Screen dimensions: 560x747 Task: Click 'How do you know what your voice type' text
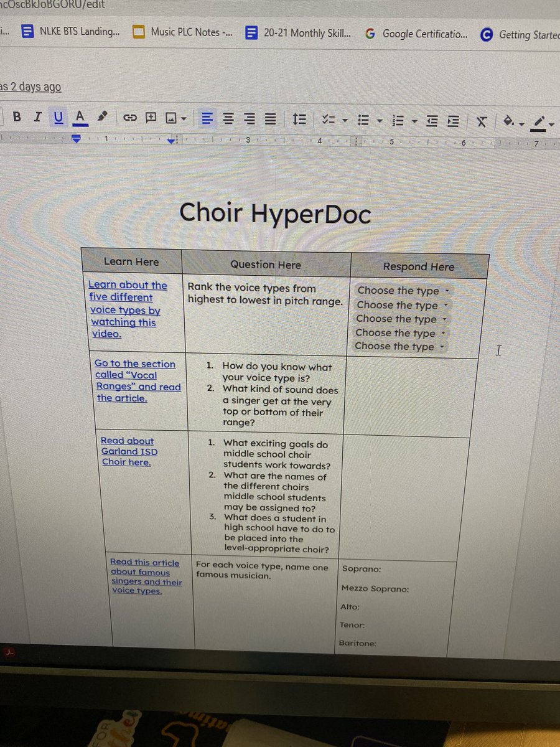click(x=277, y=373)
